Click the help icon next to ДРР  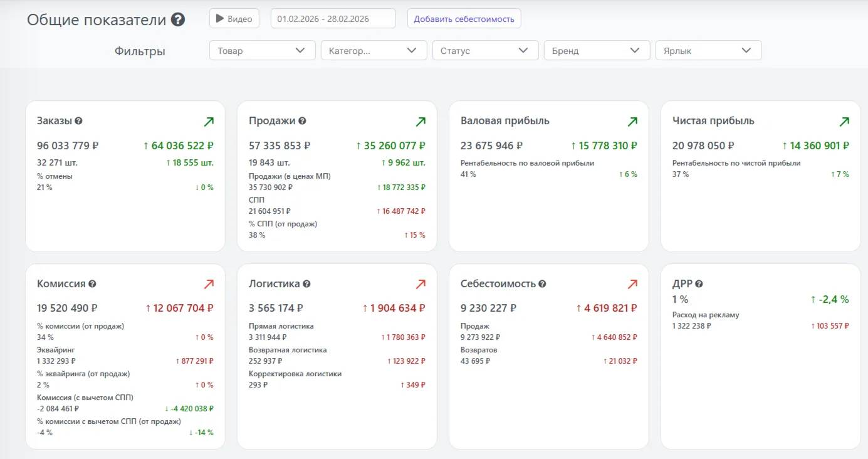click(699, 284)
